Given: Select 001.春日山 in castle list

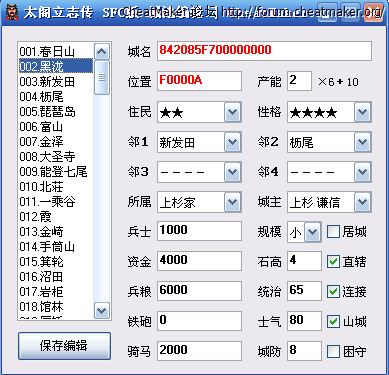Looking at the screenshot, I should tap(56, 51).
